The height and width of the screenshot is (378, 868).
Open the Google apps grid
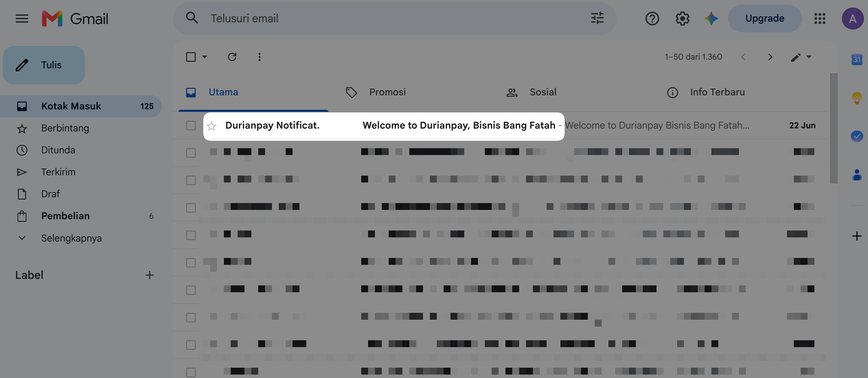click(820, 19)
